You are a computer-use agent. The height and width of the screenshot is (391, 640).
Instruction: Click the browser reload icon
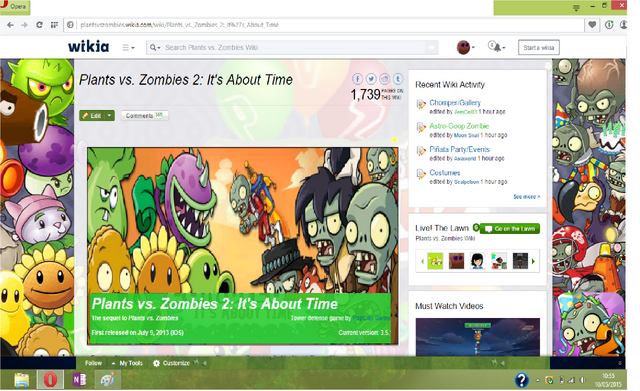pyautogui.click(x=39, y=25)
